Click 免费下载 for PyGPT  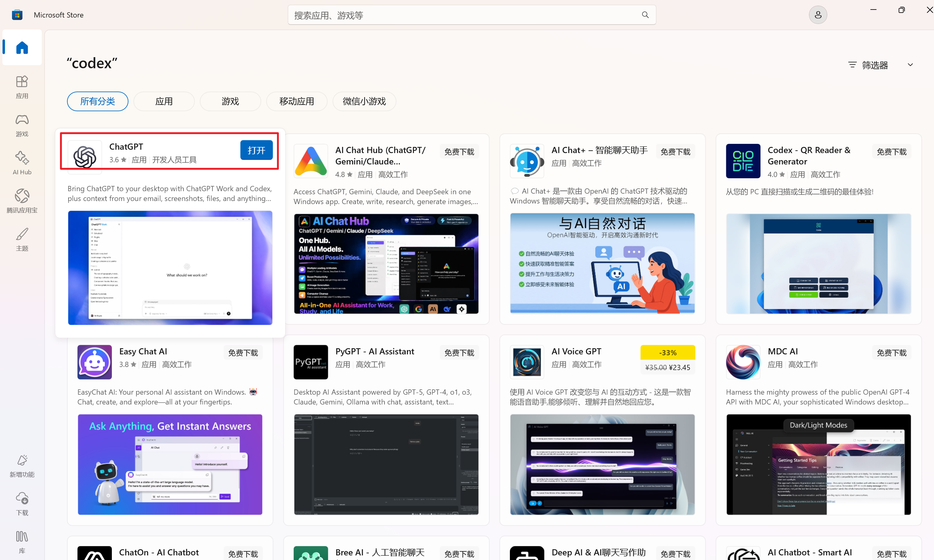(x=459, y=353)
